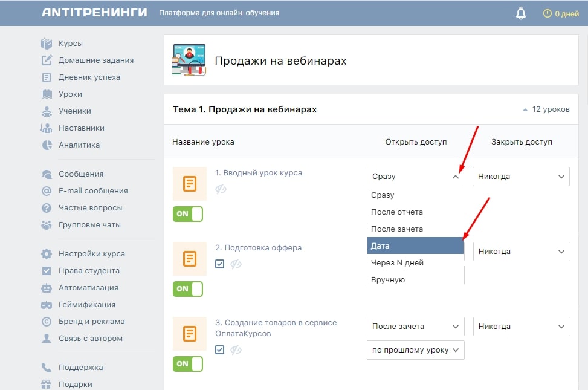Open После зачета dropdown for lesson 3

[x=416, y=327]
